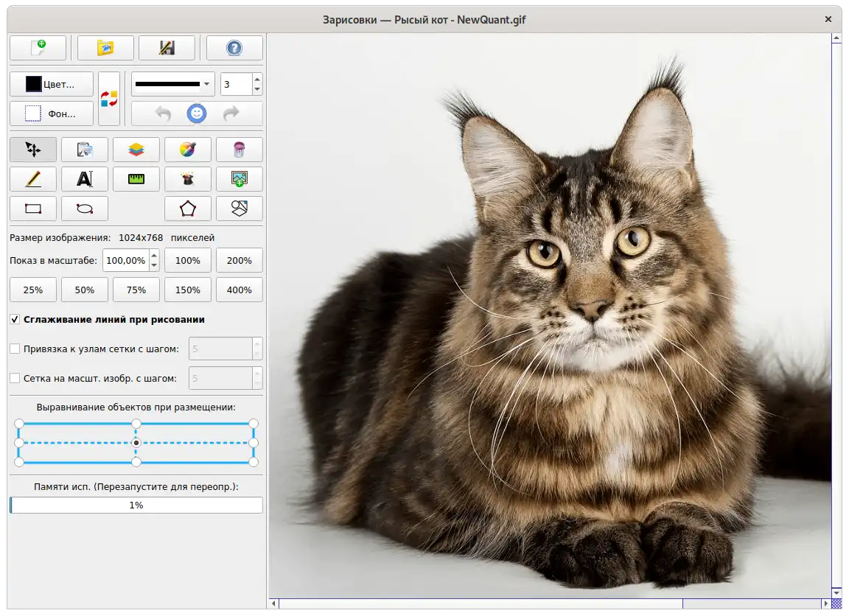This screenshot has width=849, height=616.
Task: Click the vertical scrollbar of the canvas
Action: pos(836,316)
